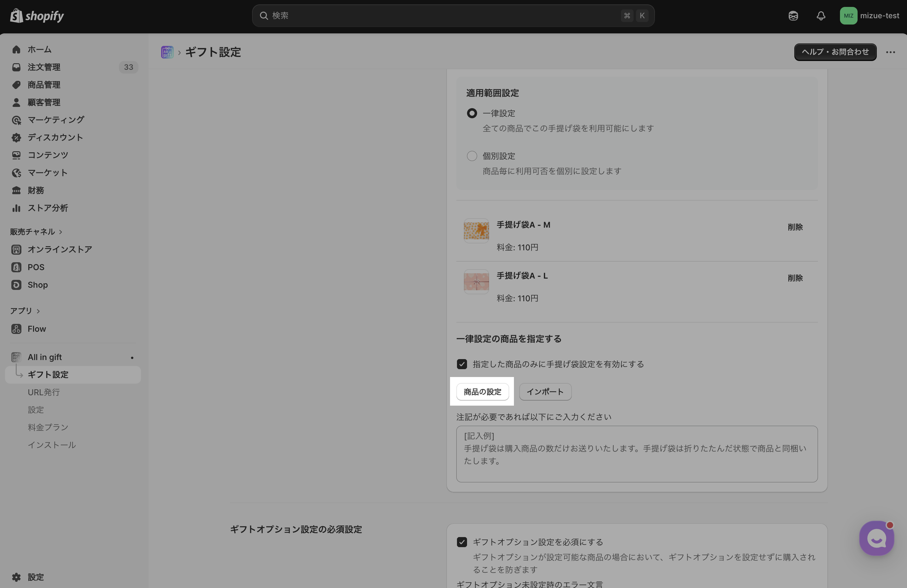Screen dimensions: 907x588
Task: Toggle ギフトオプション設定を必須にする checkbox
Action: point(462,542)
